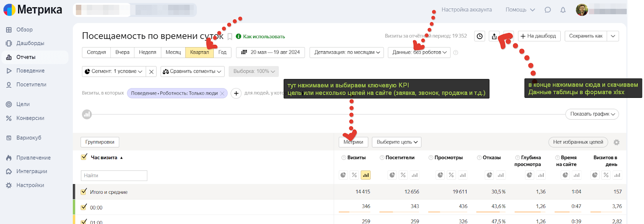Bookmark the report with the flag icon
Image resolution: width=644 pixels, height=224 pixels.
(x=230, y=37)
